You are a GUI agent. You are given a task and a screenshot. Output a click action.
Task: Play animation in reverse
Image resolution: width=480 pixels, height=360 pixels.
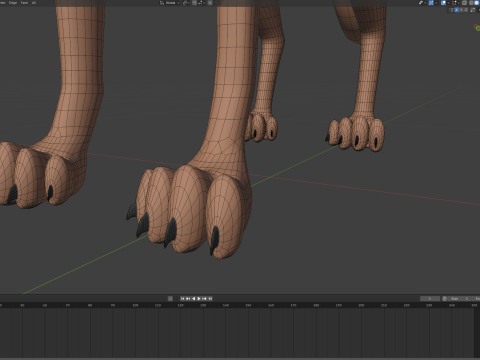(194, 298)
